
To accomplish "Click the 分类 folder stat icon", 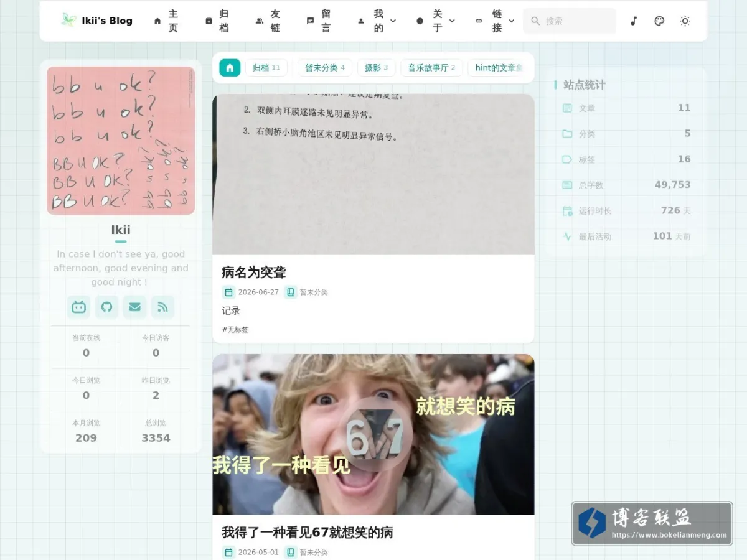I will pyautogui.click(x=567, y=134).
